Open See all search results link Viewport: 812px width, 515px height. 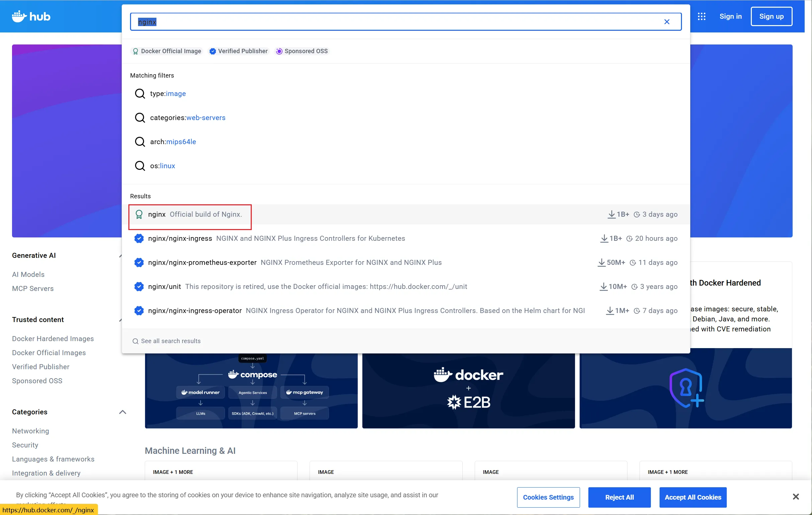click(170, 341)
